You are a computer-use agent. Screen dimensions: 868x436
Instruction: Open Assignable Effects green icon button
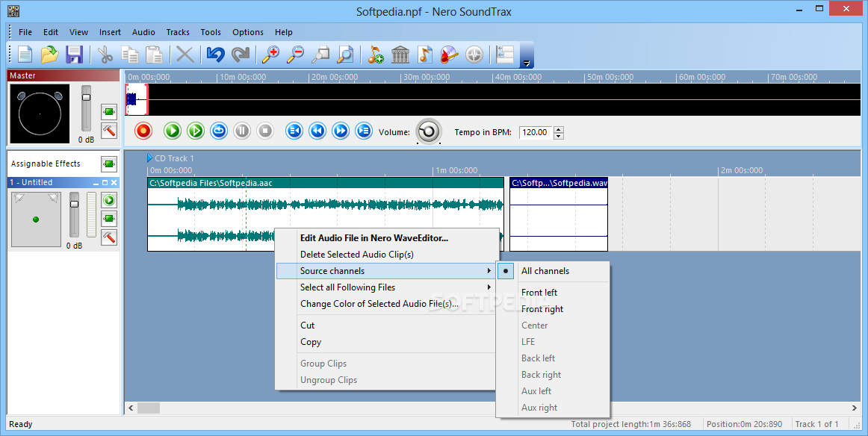coord(109,163)
